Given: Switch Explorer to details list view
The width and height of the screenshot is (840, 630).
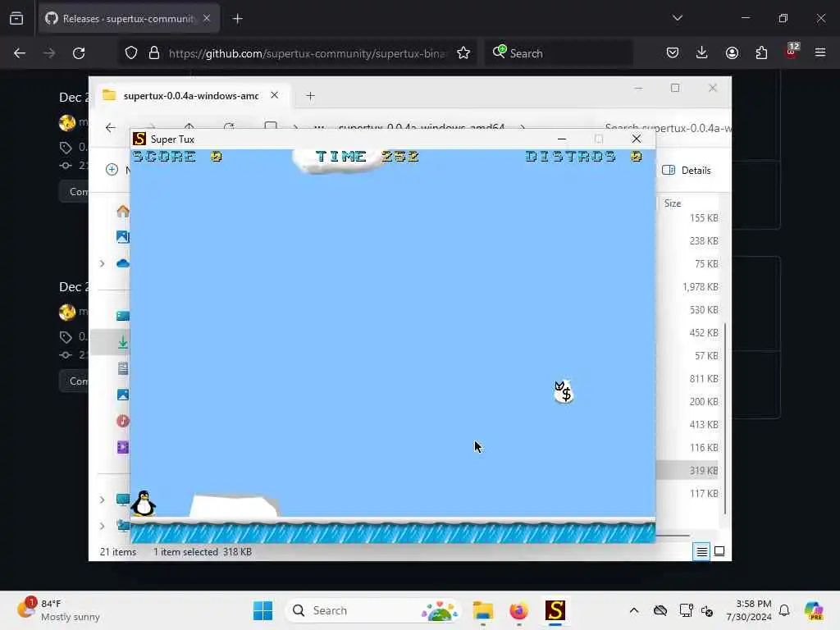Looking at the screenshot, I should point(702,551).
